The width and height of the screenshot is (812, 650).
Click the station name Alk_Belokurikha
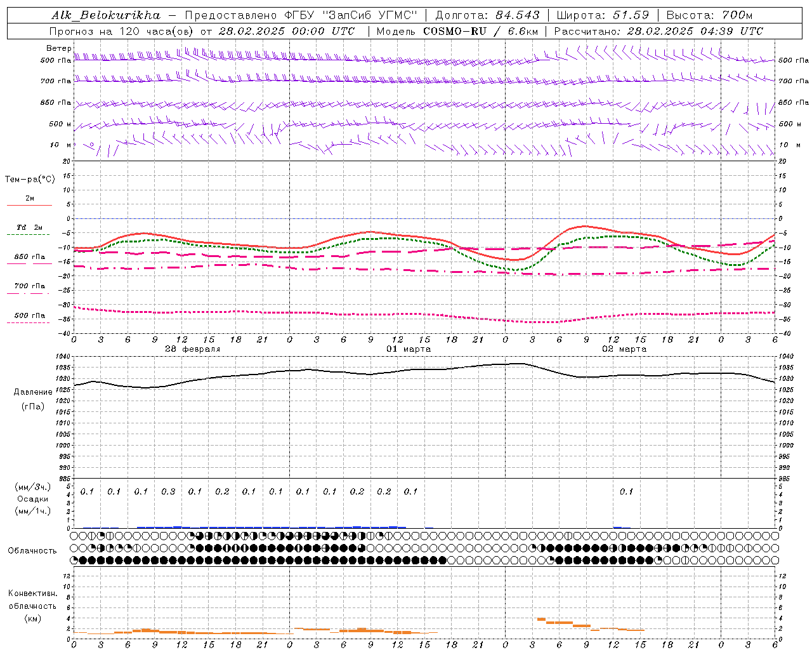coord(107,15)
